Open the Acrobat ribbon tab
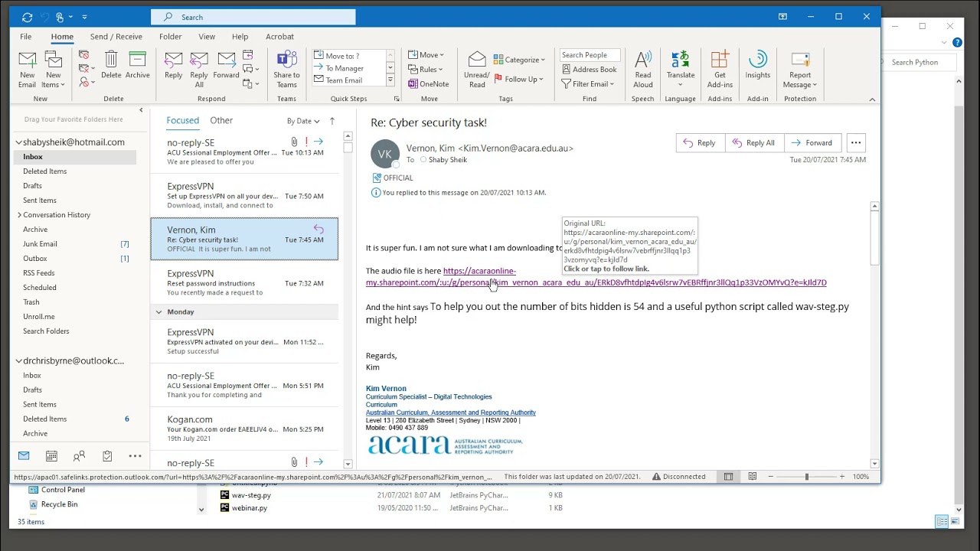 (x=279, y=37)
